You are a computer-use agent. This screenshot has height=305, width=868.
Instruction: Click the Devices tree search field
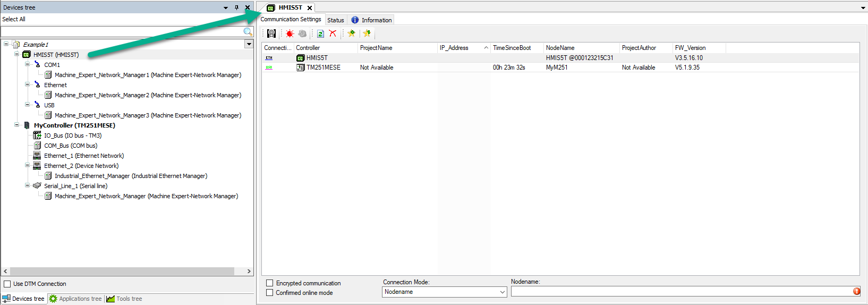[122, 32]
